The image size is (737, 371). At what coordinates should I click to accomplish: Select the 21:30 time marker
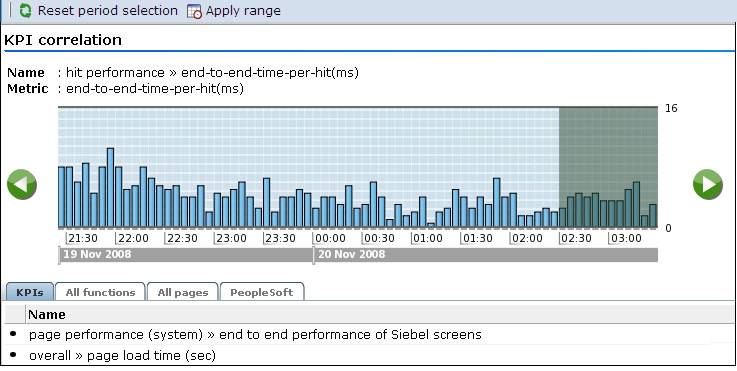tap(83, 238)
